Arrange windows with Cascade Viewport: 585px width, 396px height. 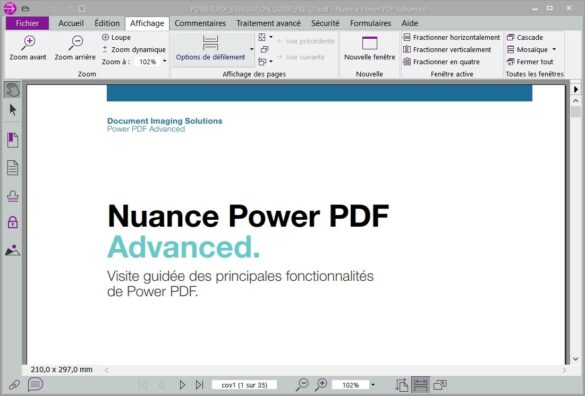(525, 37)
